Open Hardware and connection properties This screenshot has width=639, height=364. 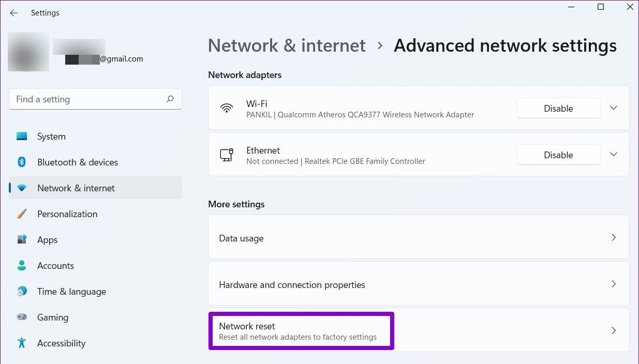click(x=419, y=284)
